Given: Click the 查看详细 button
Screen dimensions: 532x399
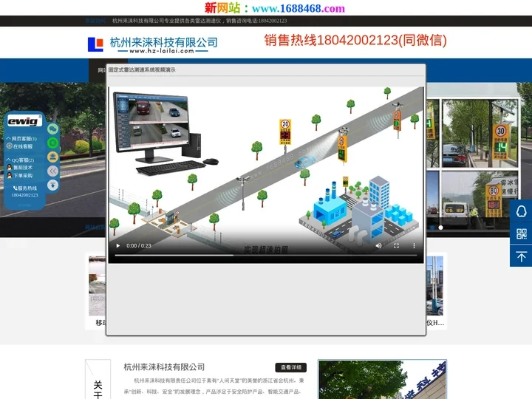Looking at the screenshot, I should [291, 367].
